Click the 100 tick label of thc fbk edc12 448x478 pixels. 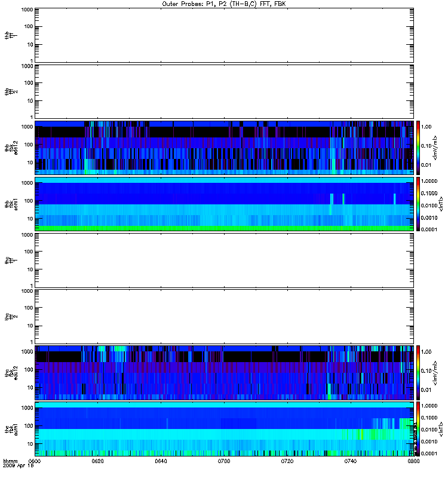(x=28, y=370)
